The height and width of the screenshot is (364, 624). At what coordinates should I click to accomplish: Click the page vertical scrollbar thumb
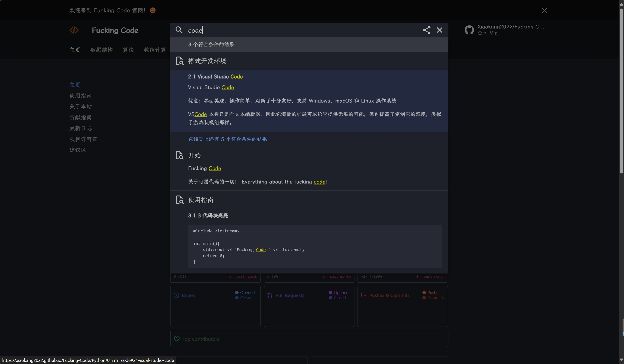point(621,91)
